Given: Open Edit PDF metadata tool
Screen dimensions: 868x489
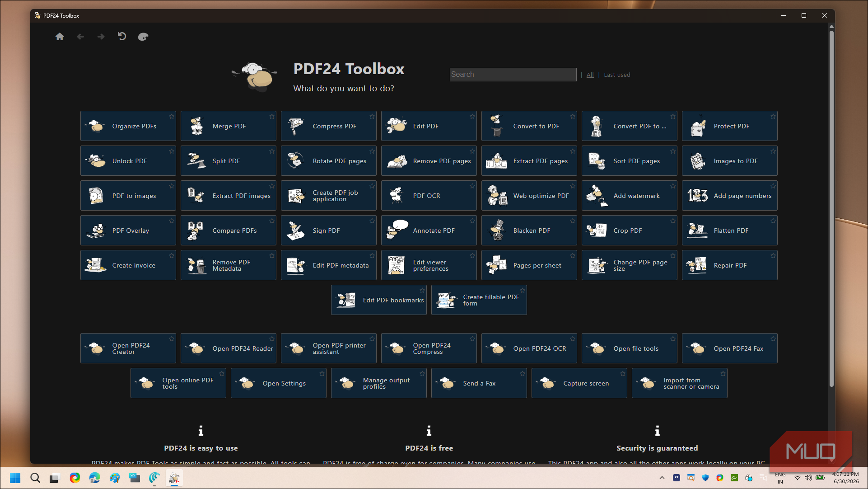Looking at the screenshot, I should click(x=329, y=265).
